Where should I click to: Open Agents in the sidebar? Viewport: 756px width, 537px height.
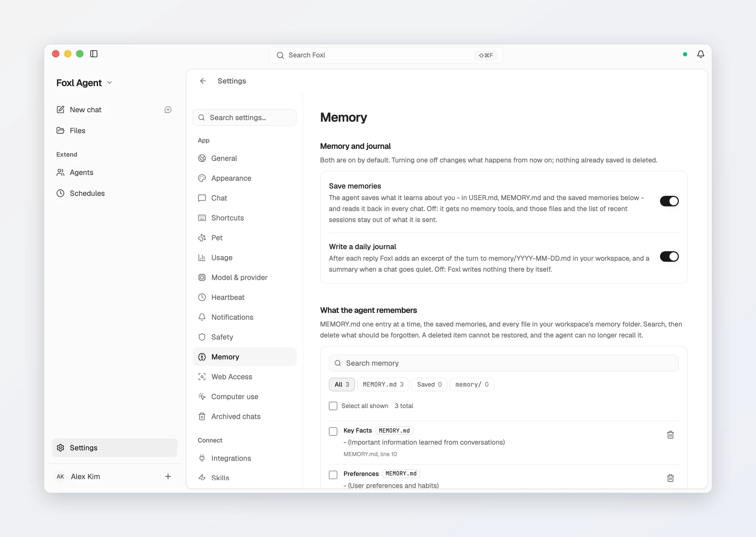click(x=115, y=172)
